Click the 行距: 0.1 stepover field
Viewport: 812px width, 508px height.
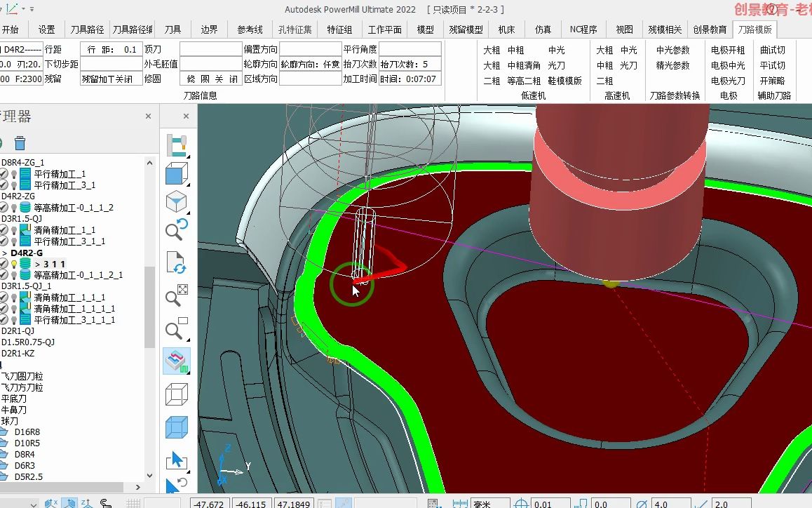tap(111, 49)
